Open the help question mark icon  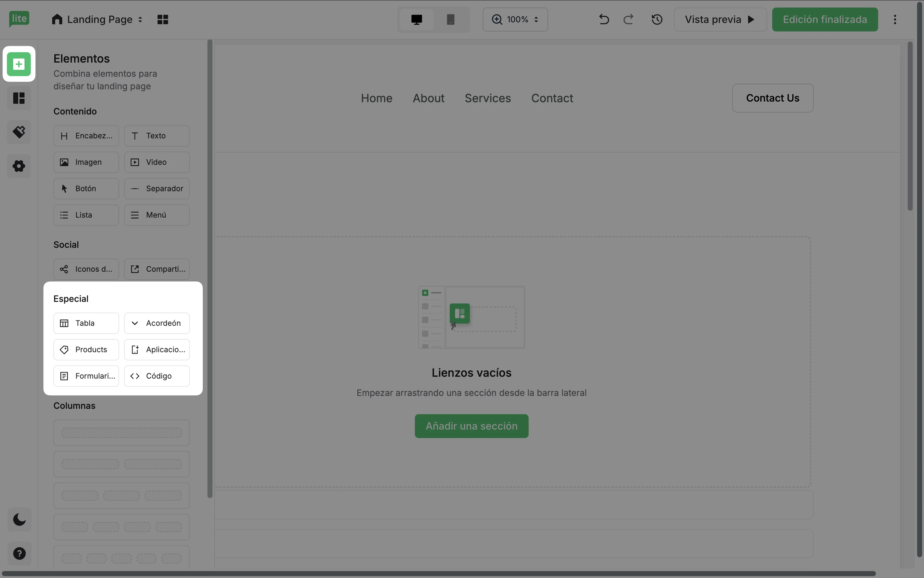[19, 553]
